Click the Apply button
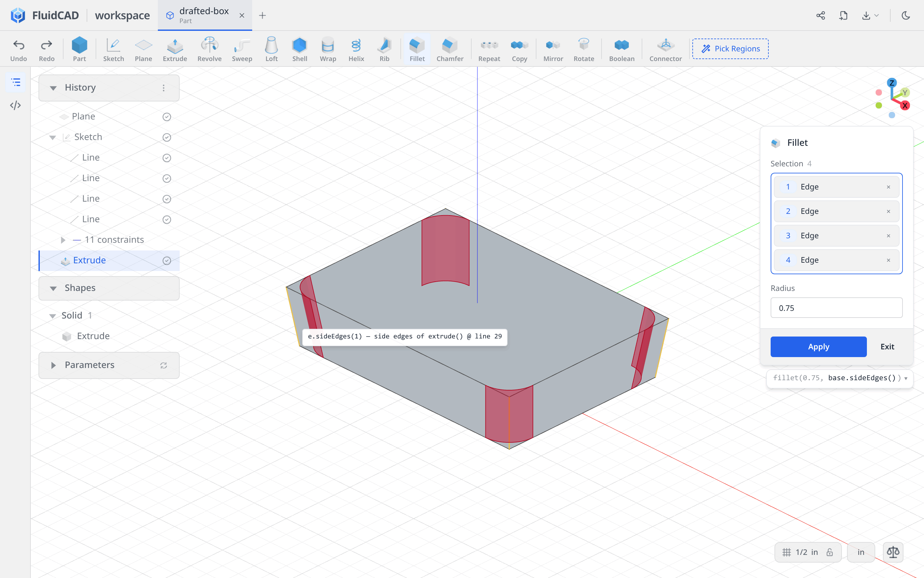Viewport: 924px width, 578px height. click(x=818, y=347)
